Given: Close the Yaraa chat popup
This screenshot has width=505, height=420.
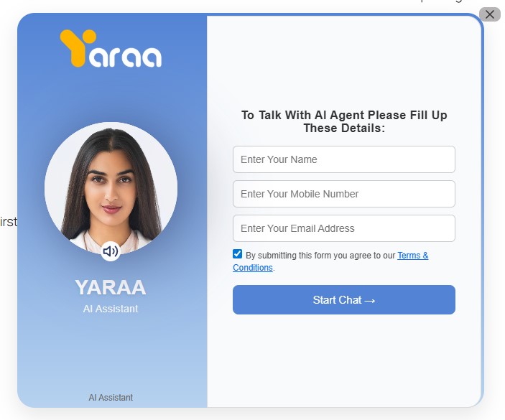Looking at the screenshot, I should click(489, 14).
